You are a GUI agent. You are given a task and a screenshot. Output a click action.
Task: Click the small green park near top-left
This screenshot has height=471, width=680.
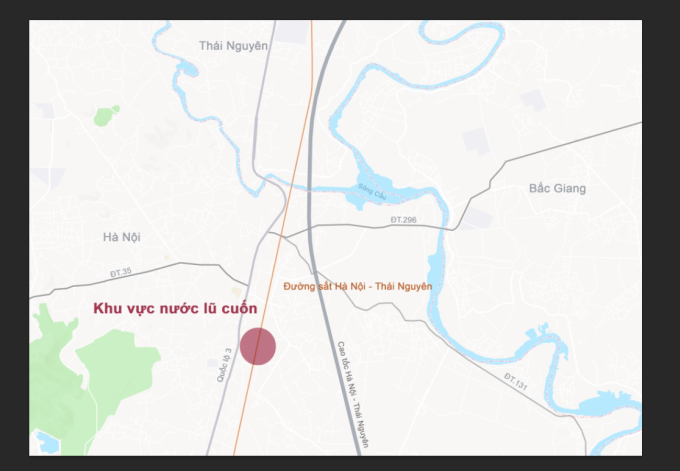pyautogui.click(x=106, y=115)
